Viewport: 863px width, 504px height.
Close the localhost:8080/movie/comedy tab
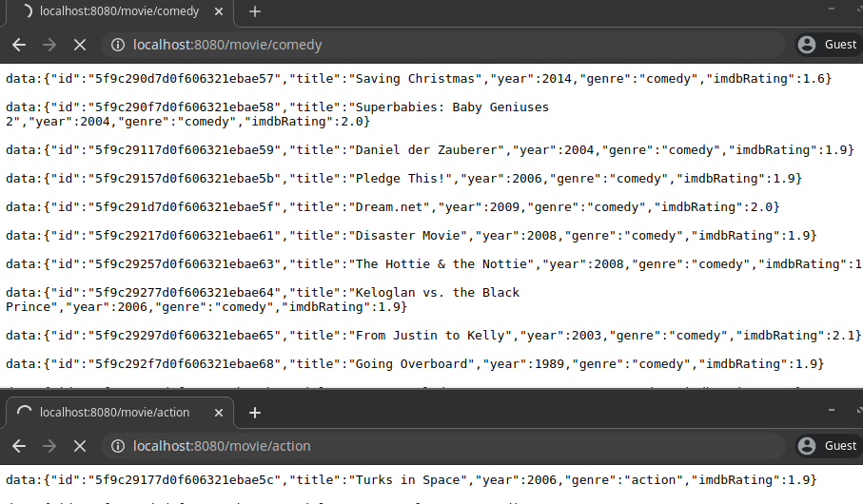click(x=220, y=11)
